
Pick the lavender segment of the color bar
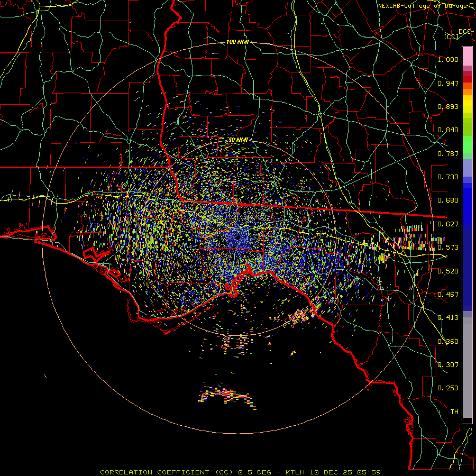click(x=467, y=168)
